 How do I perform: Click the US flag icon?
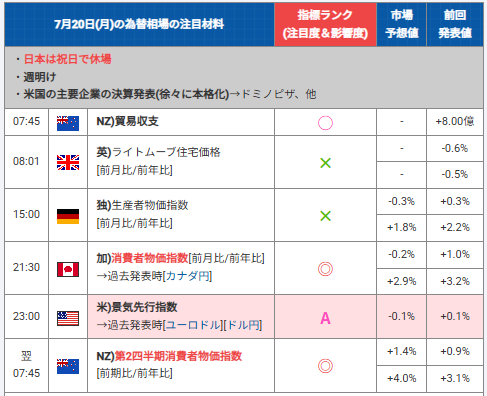click(68, 318)
